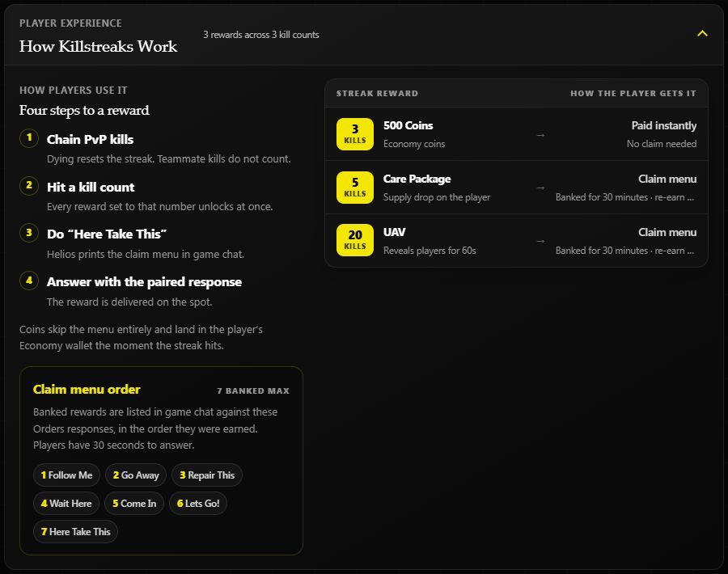This screenshot has height=574, width=728.
Task: Select step 2 circle for Hit a kill count
Action: click(x=29, y=186)
